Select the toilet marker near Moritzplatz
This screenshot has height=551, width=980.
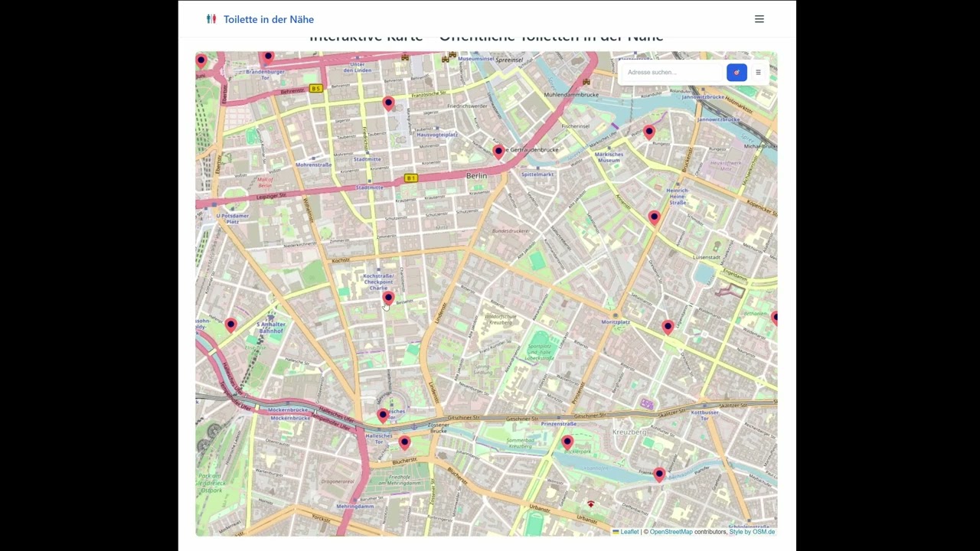[x=668, y=327]
